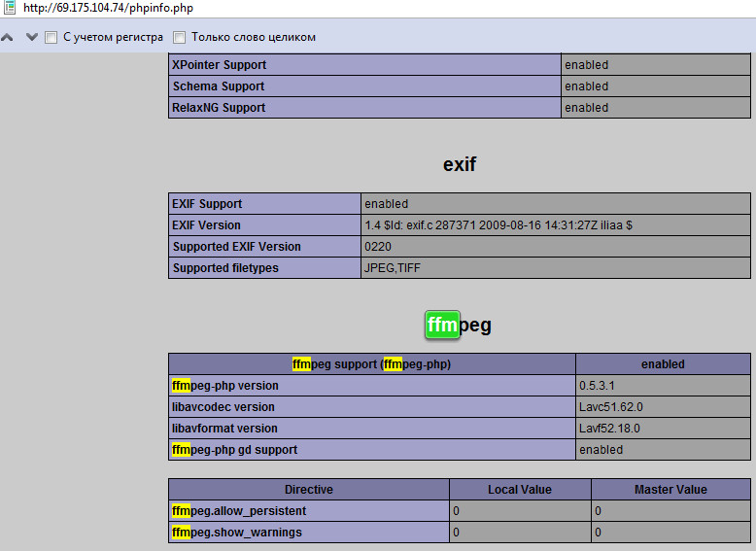The image size is (756, 551).
Task: Click the page icon beside the URL
Action: tap(10, 8)
